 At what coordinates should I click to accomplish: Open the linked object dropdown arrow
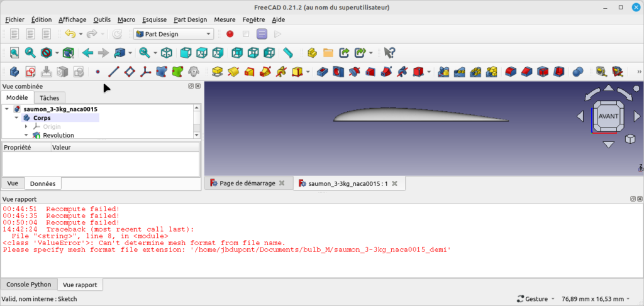(x=130, y=53)
